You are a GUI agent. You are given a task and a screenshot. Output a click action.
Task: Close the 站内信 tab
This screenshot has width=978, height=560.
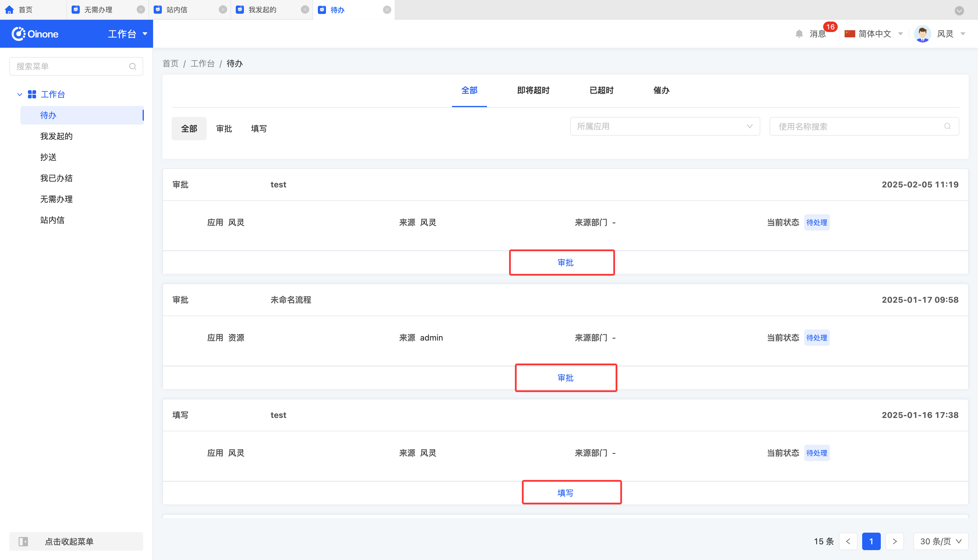tap(223, 10)
